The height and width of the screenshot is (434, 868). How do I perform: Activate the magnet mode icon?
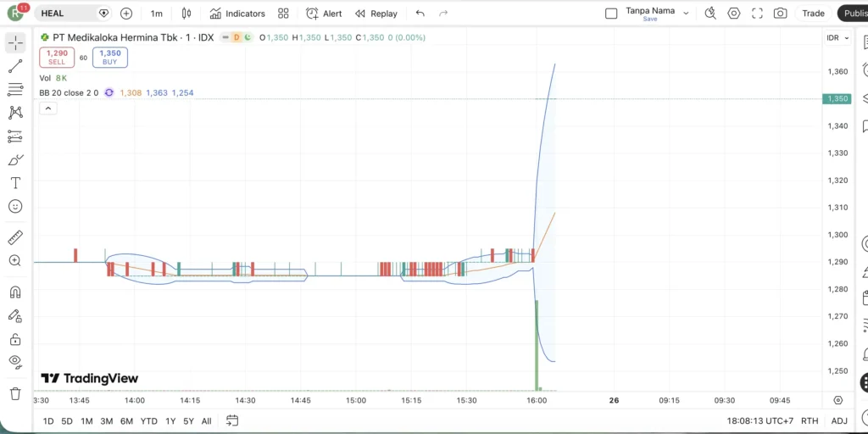[15, 292]
